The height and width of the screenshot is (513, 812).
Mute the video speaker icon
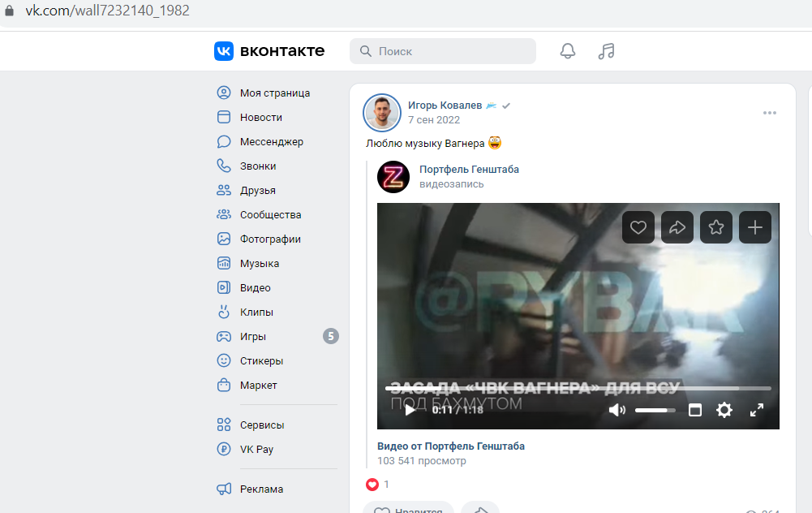click(617, 411)
